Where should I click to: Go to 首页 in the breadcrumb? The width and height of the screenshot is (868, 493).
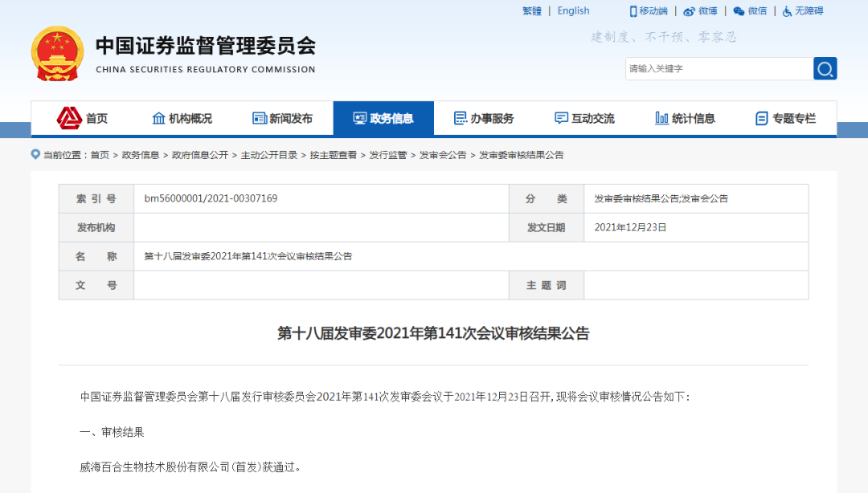[100, 155]
